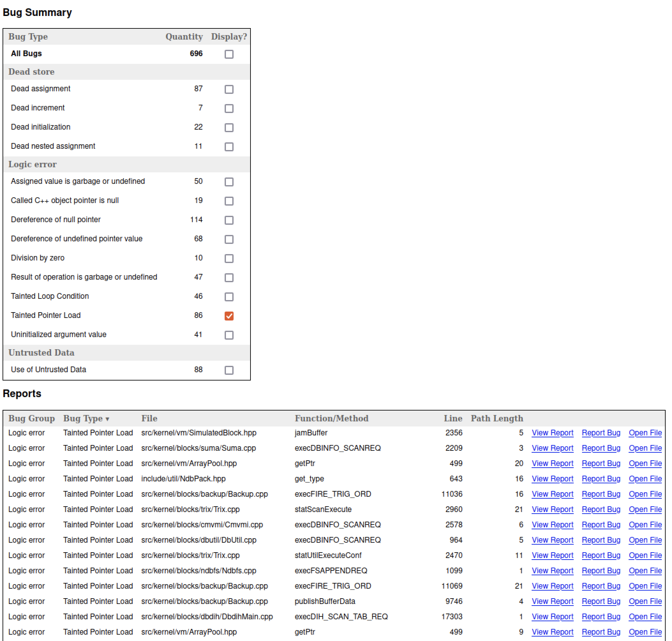View Report for execDIH_SCAN_TAB_REQ row
Viewport: 672px width, 641px height.
pyautogui.click(x=552, y=616)
